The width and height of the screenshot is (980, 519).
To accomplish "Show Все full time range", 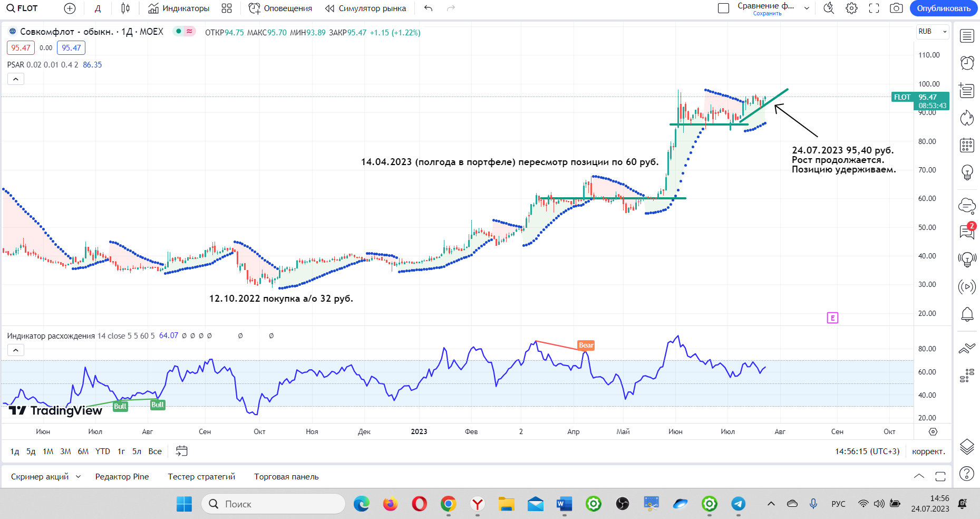I will [x=155, y=451].
